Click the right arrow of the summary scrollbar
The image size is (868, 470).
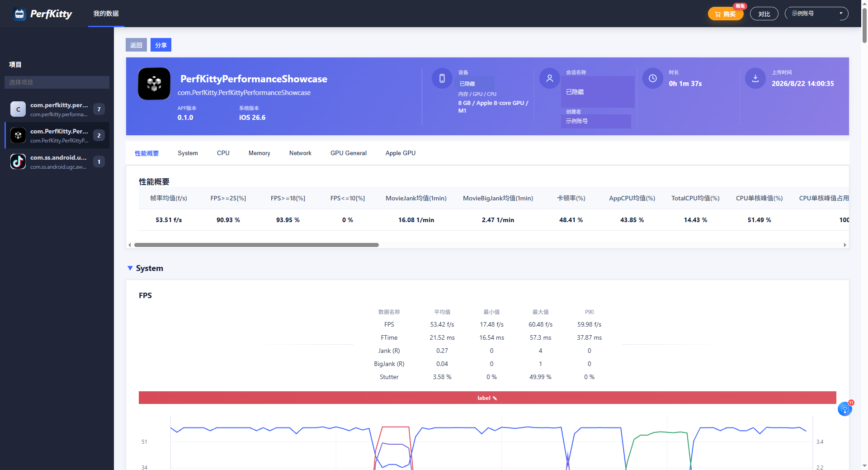(x=845, y=245)
